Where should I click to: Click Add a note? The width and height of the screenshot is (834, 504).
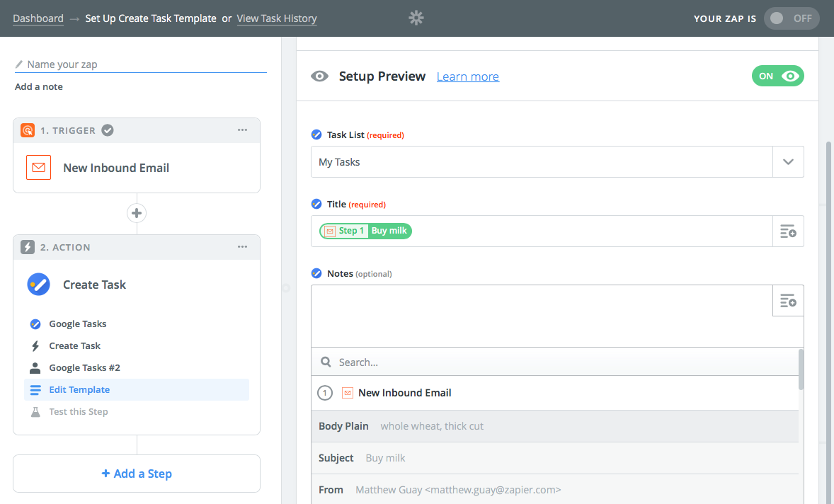(39, 86)
